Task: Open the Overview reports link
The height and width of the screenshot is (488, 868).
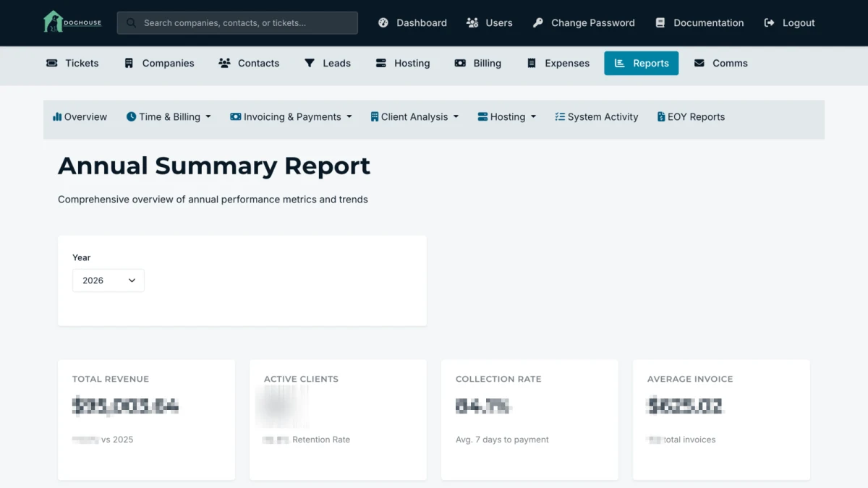Action: click(80, 116)
